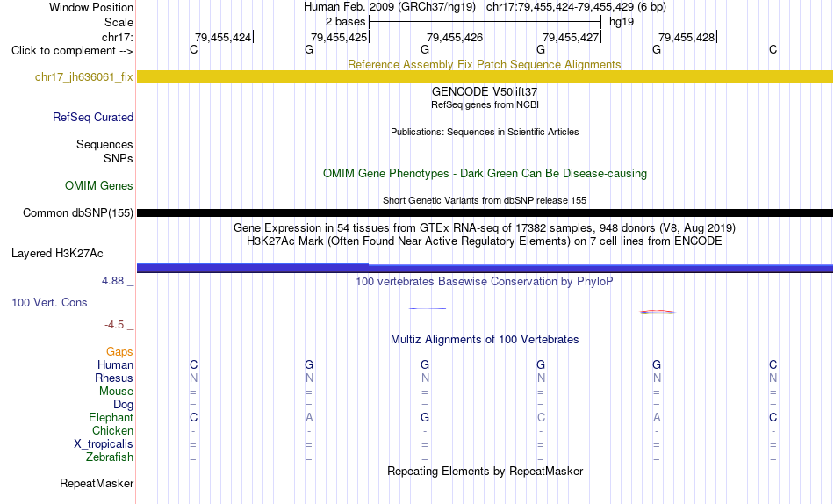Image resolution: width=834 pixels, height=504 pixels.
Task: Click the blue Layered H3K27Ac signal bar
Action: (485, 268)
